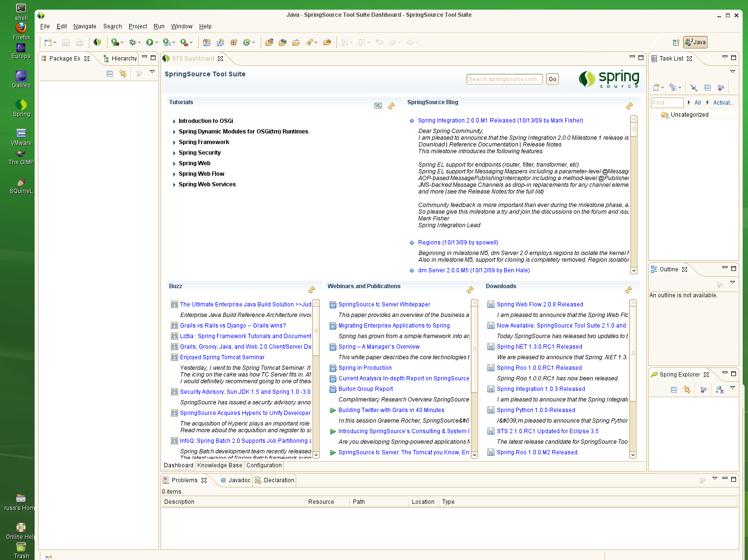Switch to the Javadoc tab
The height and width of the screenshot is (560, 748).
point(235,480)
